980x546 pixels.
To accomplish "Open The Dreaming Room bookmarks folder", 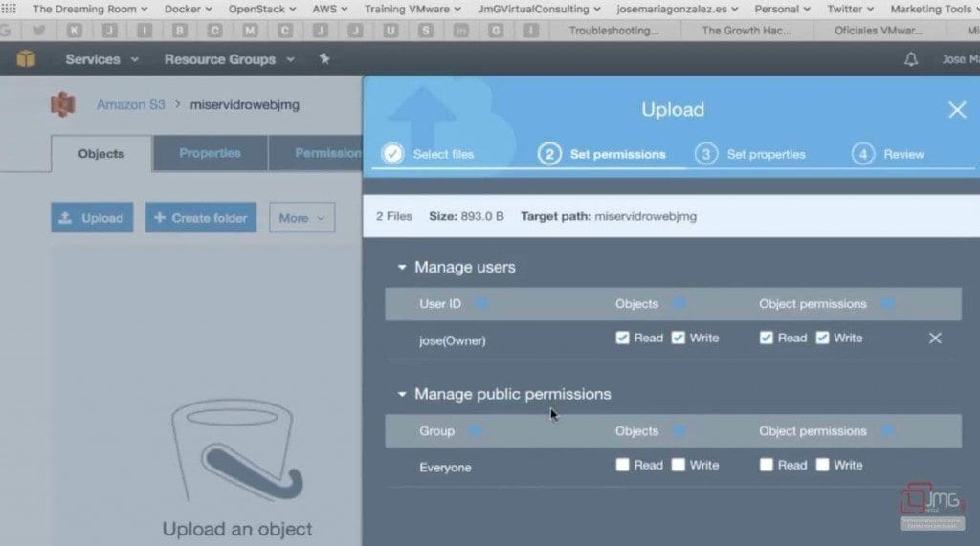I will pos(90,9).
